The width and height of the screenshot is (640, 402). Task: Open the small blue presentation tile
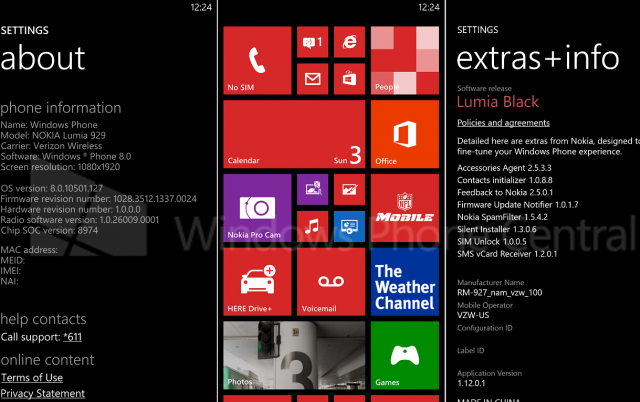(x=349, y=227)
